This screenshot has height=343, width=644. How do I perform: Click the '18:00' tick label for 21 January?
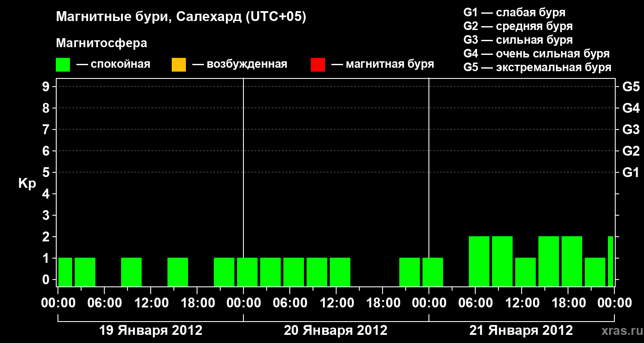coord(568,303)
